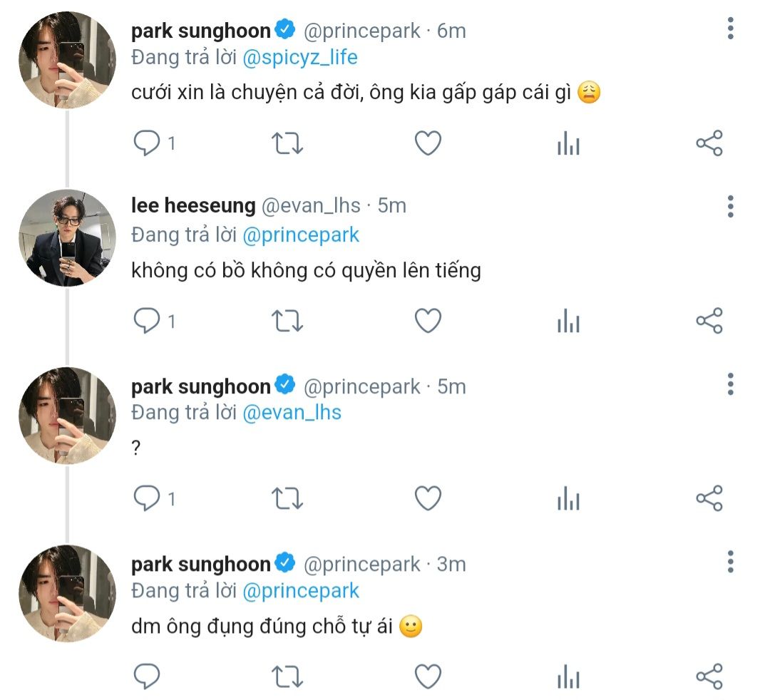Share the last tweet "dm ông đụng..."
Image resolution: width=770 pixels, height=700 pixels.
[x=709, y=676]
